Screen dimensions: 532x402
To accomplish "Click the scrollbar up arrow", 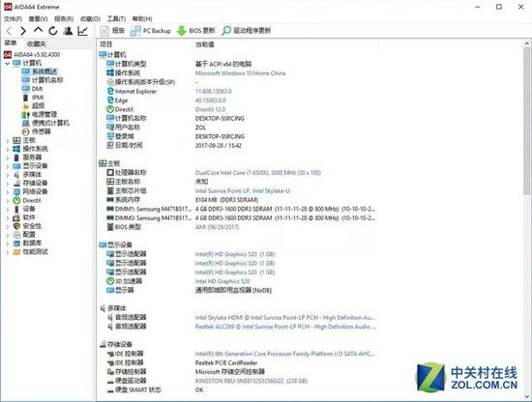I will (526, 43).
